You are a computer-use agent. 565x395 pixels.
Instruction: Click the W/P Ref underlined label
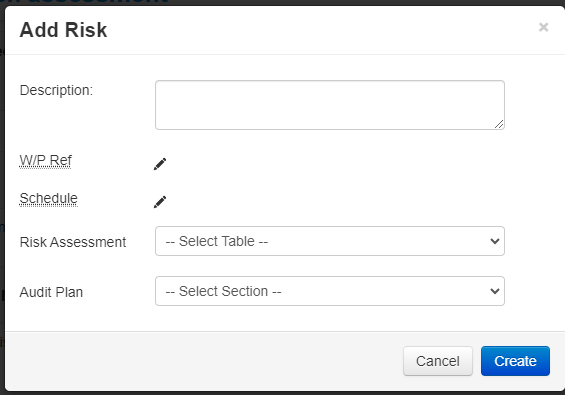tap(45, 160)
